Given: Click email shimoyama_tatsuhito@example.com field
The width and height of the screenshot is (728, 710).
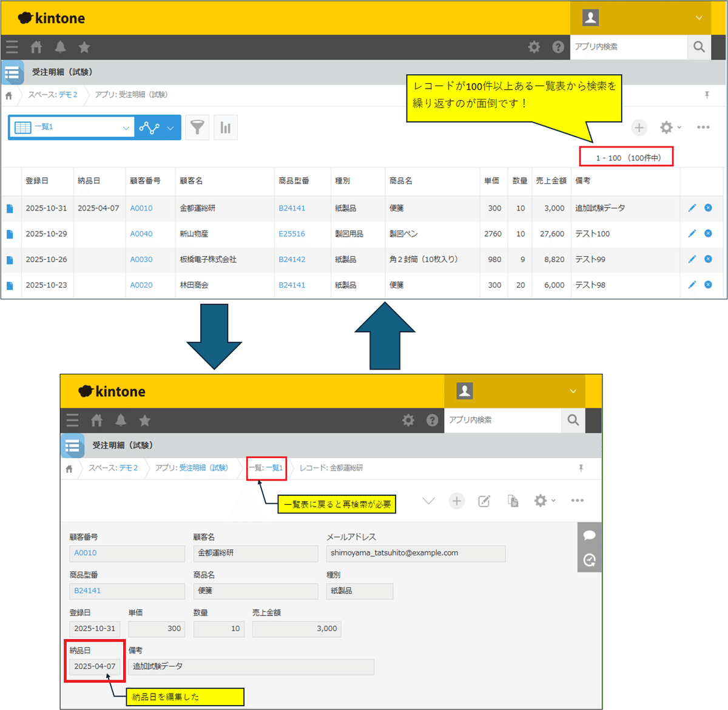Looking at the screenshot, I should (x=416, y=553).
